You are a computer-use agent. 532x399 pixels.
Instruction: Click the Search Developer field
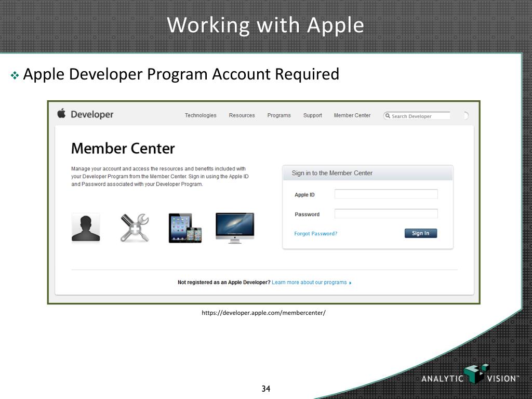(417, 116)
